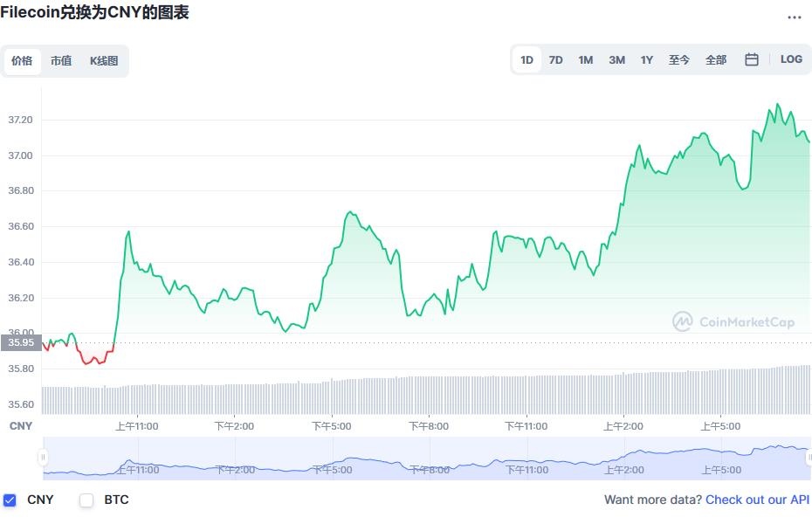
Task: Open the Check out our API link
Action: click(756, 500)
